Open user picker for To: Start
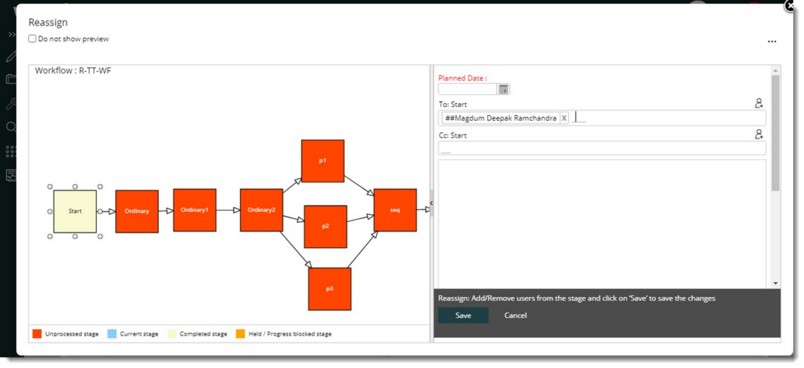The image size is (804, 368). pyautogui.click(x=759, y=104)
